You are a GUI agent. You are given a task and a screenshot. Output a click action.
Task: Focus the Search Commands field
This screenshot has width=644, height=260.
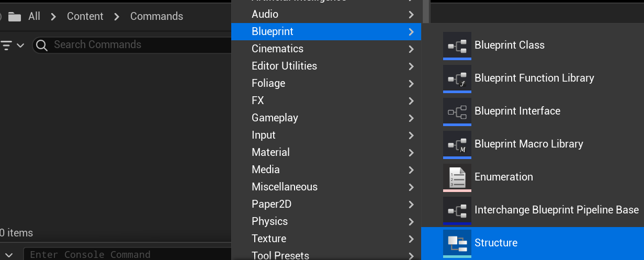pos(136,45)
